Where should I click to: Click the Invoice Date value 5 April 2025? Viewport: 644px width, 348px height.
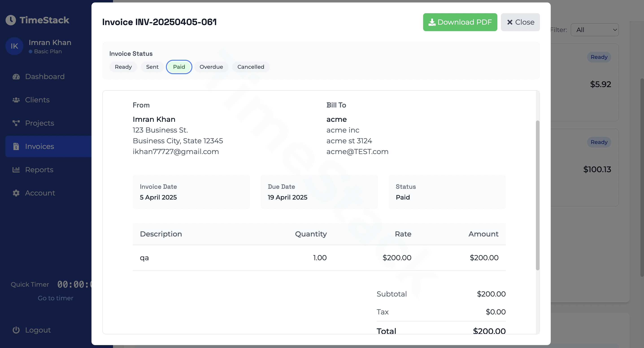click(158, 198)
